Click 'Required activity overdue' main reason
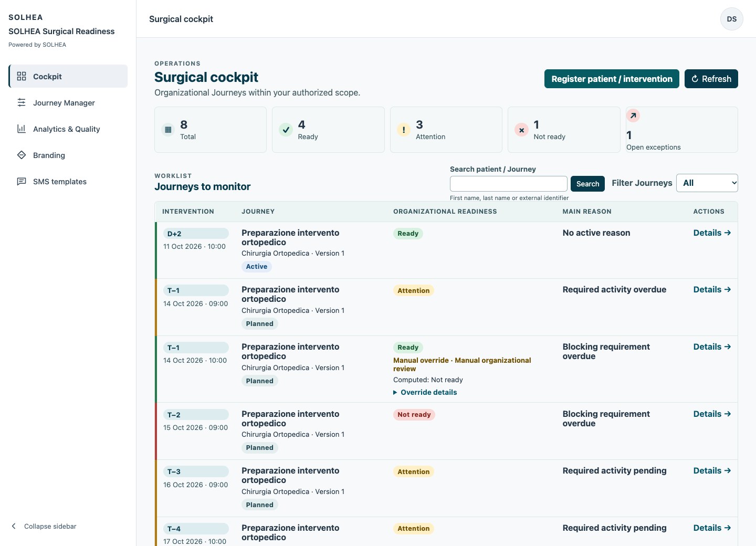 click(614, 289)
